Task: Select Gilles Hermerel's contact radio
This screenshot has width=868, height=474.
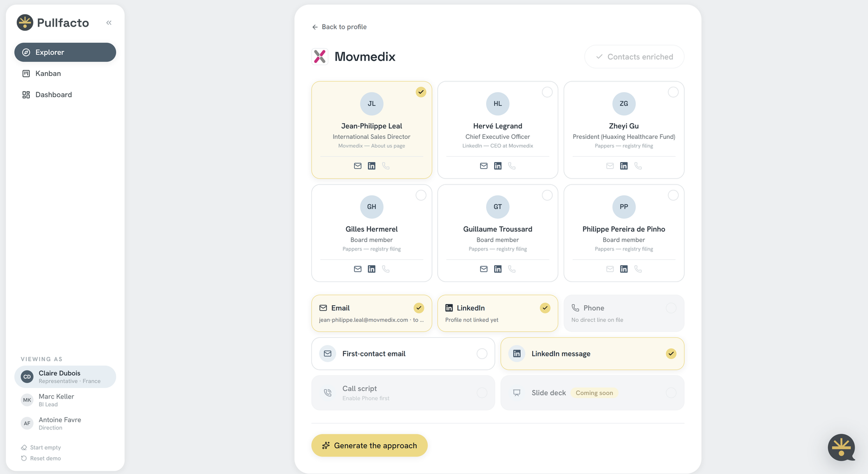Action: (421, 195)
